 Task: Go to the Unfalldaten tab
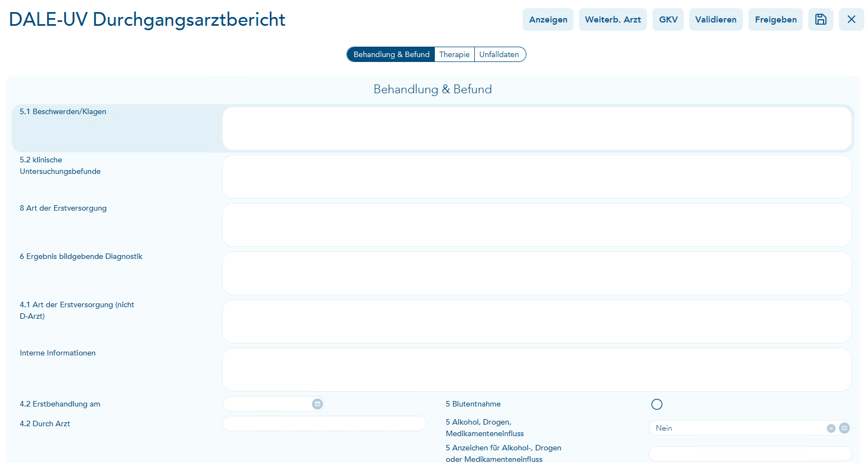pyautogui.click(x=500, y=54)
